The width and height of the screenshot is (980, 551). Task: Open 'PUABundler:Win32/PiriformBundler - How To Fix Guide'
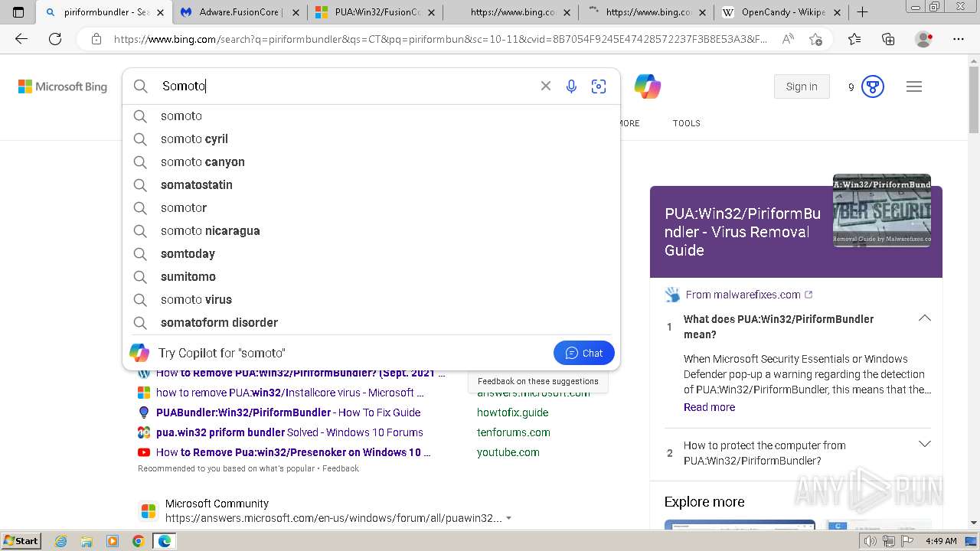point(288,412)
